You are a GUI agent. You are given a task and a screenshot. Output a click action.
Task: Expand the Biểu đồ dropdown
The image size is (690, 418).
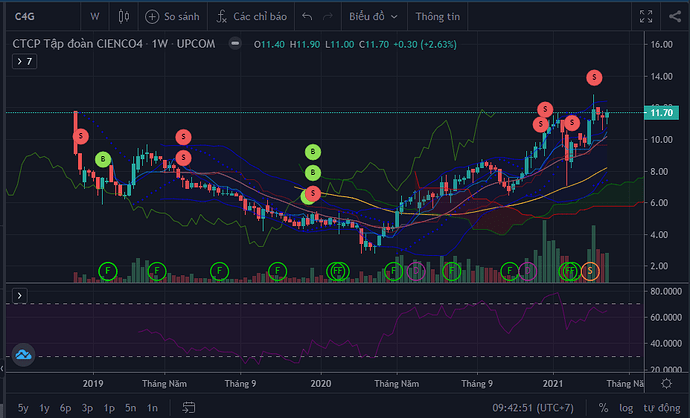click(x=374, y=17)
